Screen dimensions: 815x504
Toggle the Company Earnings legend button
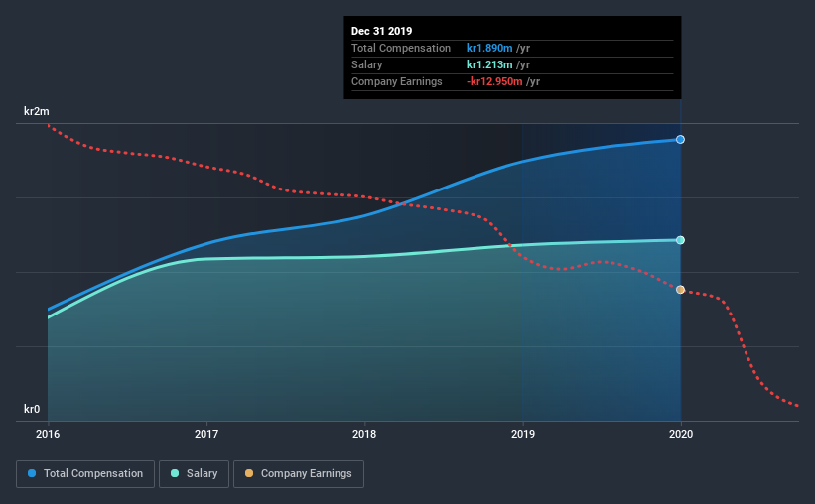(x=299, y=474)
